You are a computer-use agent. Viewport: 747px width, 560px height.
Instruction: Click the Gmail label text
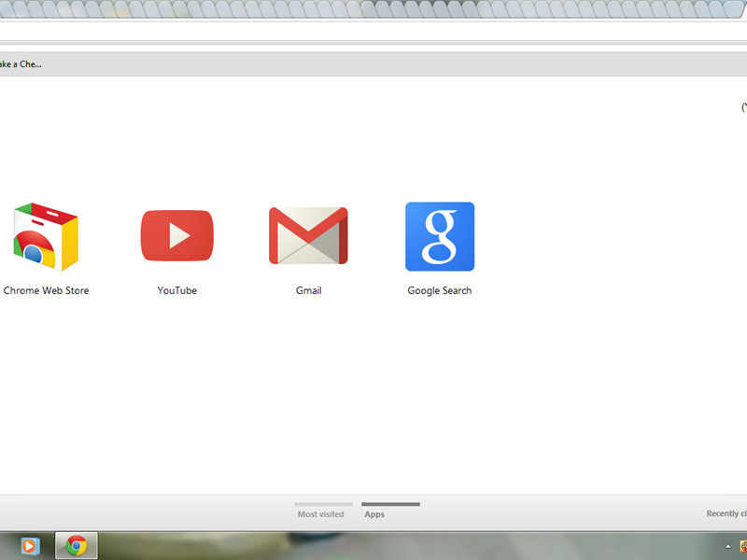point(308,290)
